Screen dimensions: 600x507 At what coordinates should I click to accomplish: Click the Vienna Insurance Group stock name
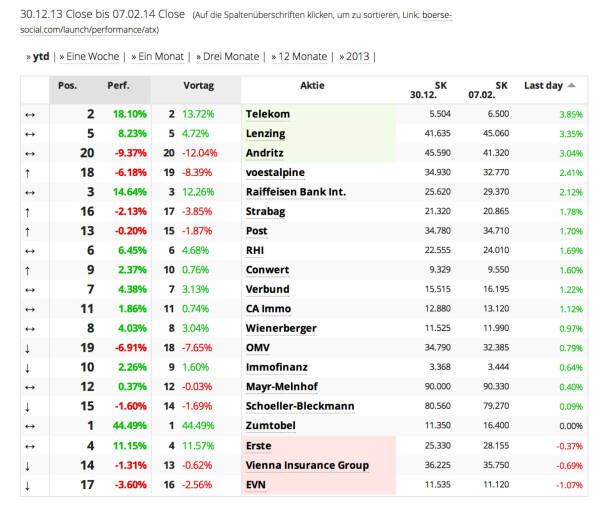click(x=307, y=465)
